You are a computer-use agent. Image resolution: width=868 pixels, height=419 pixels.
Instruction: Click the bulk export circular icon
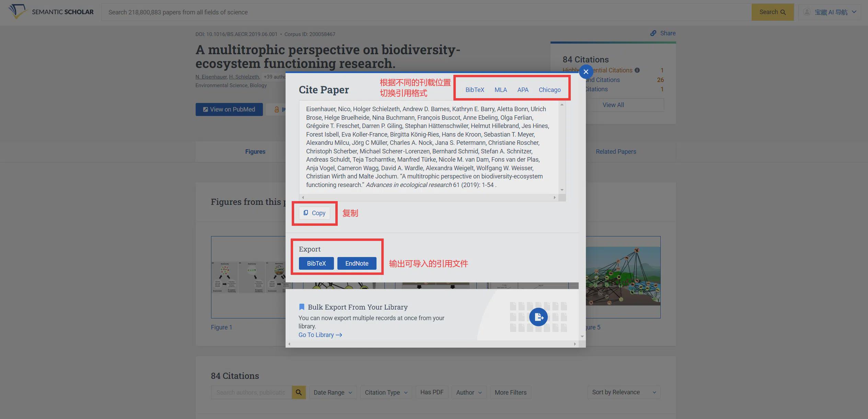(x=538, y=317)
